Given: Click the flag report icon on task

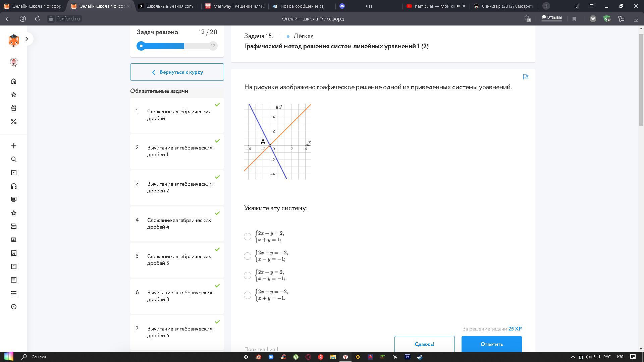Looking at the screenshot, I should [526, 77].
